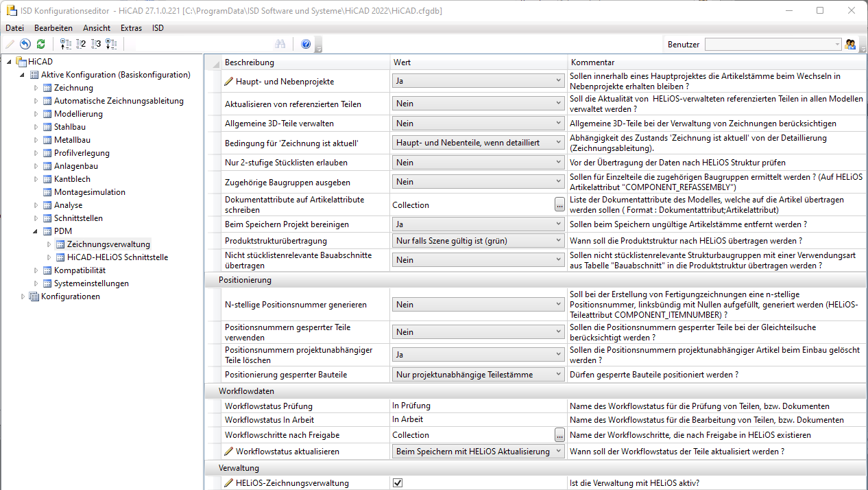868x490 pixels.
Task: Select the Modellierung tree item
Action: point(78,114)
